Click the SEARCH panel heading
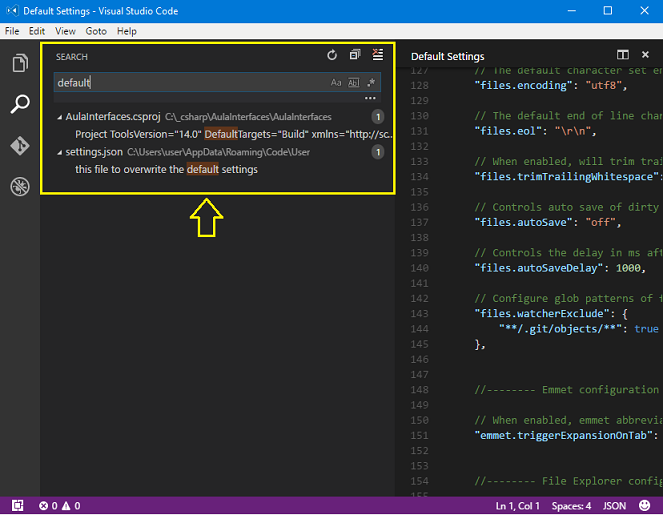Viewport: 663px width, 515px height. point(71,57)
